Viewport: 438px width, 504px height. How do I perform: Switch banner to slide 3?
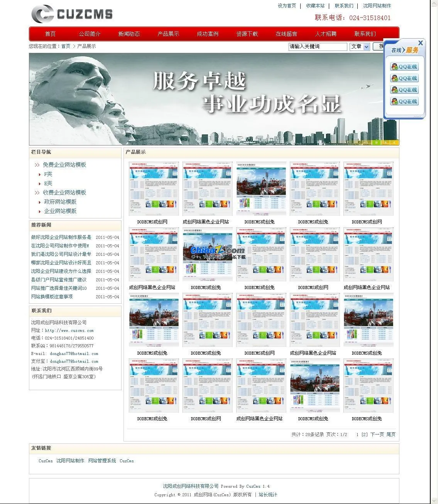point(385,143)
